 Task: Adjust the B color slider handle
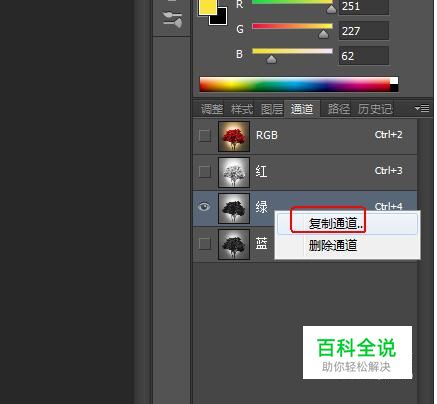tap(272, 60)
